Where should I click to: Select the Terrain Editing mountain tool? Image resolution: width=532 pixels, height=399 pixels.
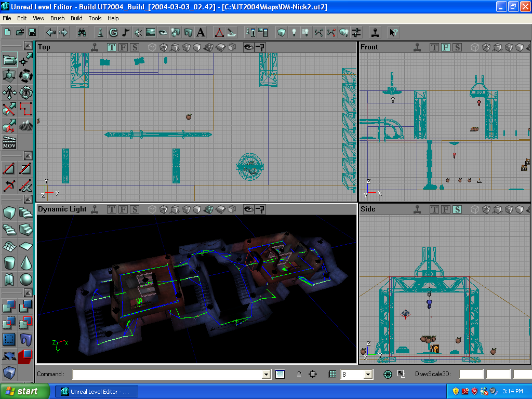click(x=26, y=126)
